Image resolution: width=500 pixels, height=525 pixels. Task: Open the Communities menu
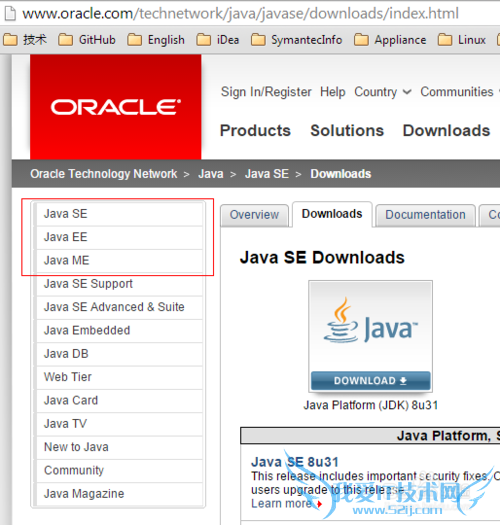click(457, 92)
